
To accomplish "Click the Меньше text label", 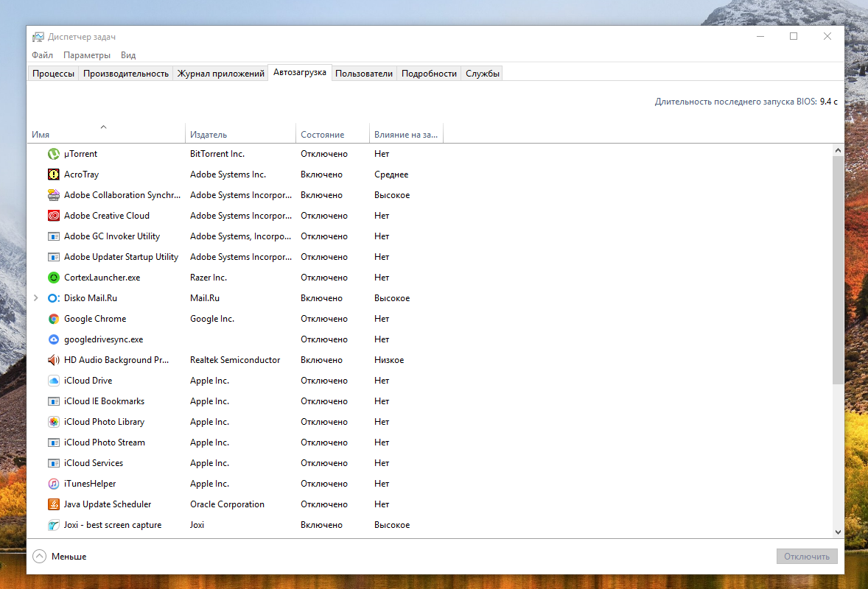I will (69, 557).
